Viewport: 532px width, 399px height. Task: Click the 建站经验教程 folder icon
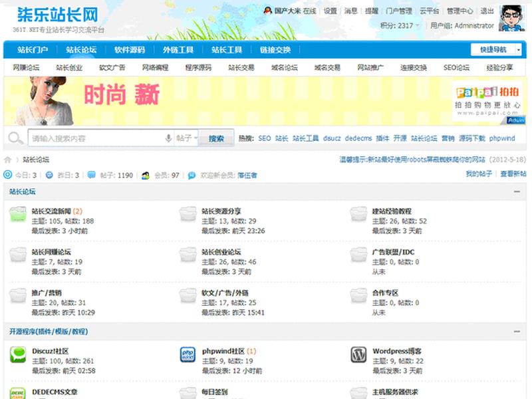coord(358,214)
